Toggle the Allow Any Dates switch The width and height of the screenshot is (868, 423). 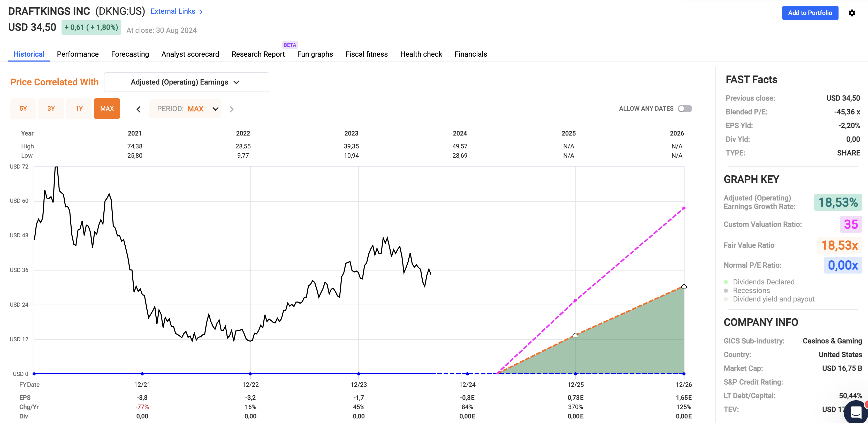click(685, 109)
